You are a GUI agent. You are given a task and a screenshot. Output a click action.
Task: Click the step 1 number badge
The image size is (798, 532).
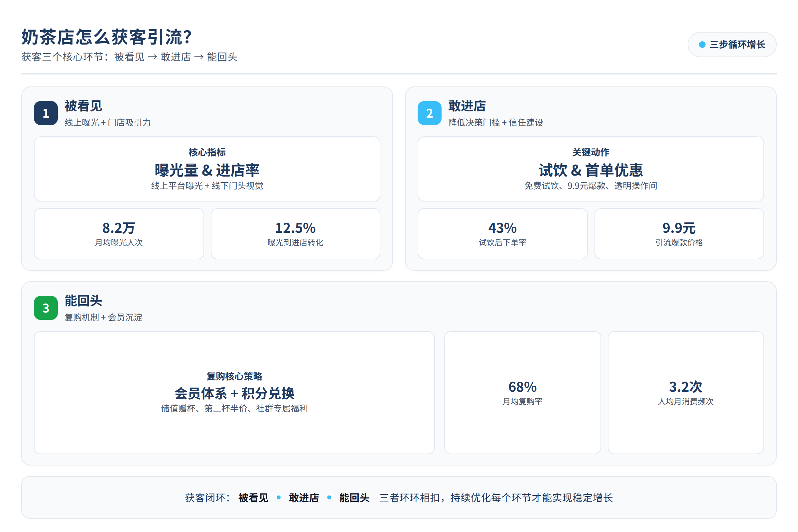coord(46,113)
